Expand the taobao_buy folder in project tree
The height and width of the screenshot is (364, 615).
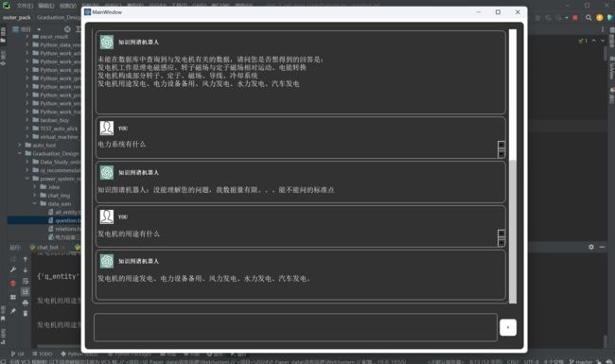coord(27,120)
